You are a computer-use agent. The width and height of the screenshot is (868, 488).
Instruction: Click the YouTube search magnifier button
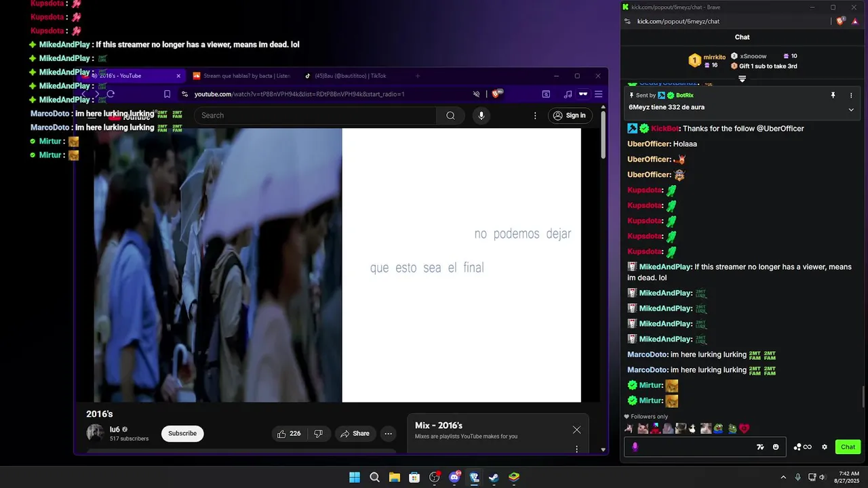click(450, 115)
